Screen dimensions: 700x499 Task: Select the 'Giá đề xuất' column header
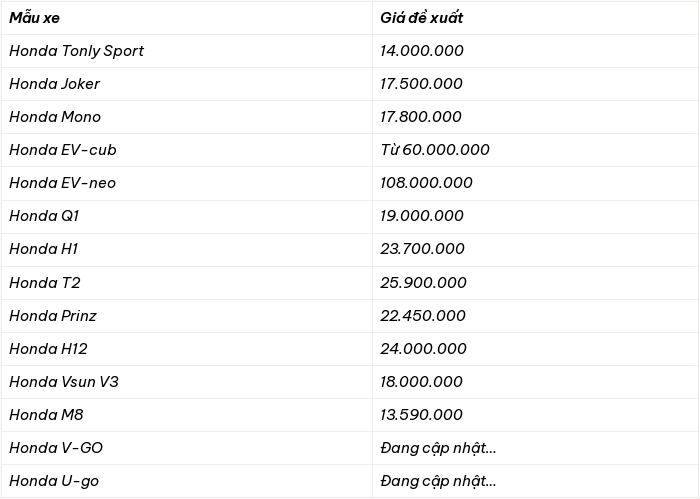(x=421, y=18)
